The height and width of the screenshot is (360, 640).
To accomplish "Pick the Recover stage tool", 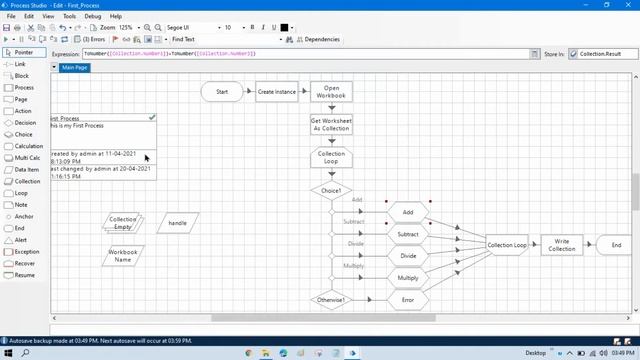I will (x=19, y=264).
